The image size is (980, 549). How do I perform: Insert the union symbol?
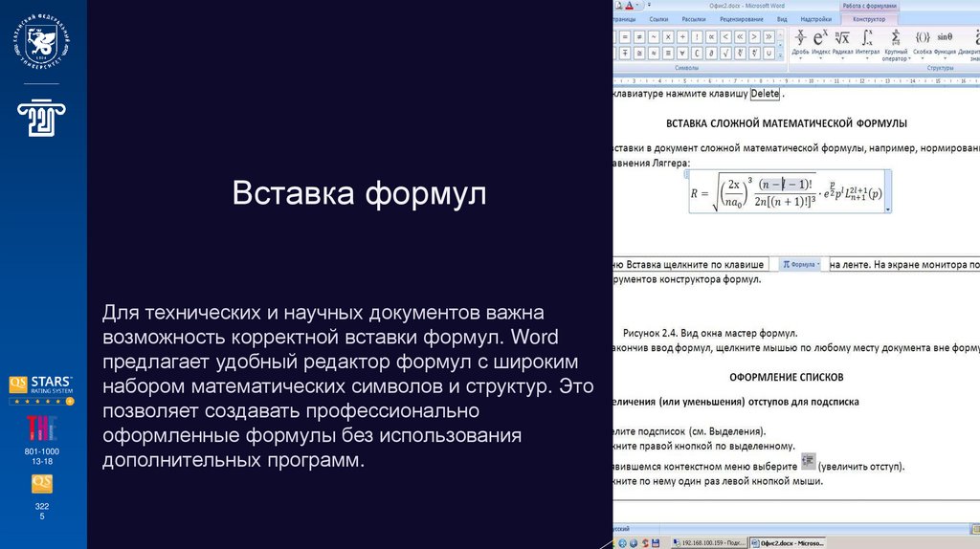768,54
